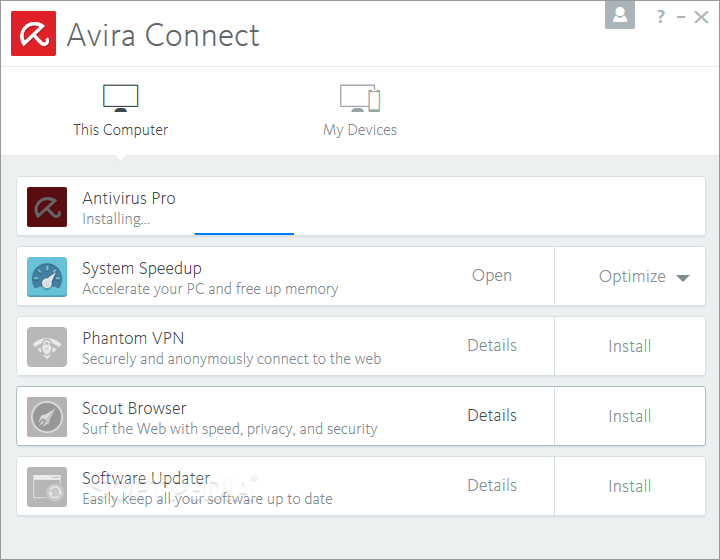
Task: Click 'Surf the Web with speed, privacy, and security'
Action: point(230,429)
